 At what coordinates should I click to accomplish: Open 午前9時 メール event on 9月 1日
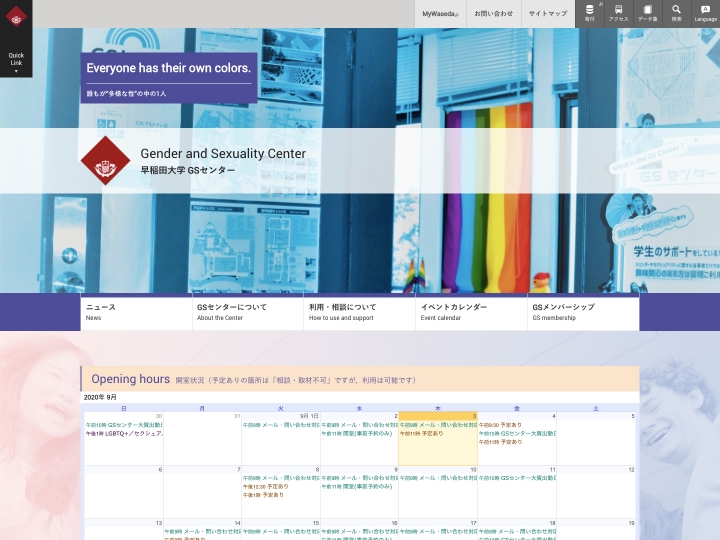281,425
